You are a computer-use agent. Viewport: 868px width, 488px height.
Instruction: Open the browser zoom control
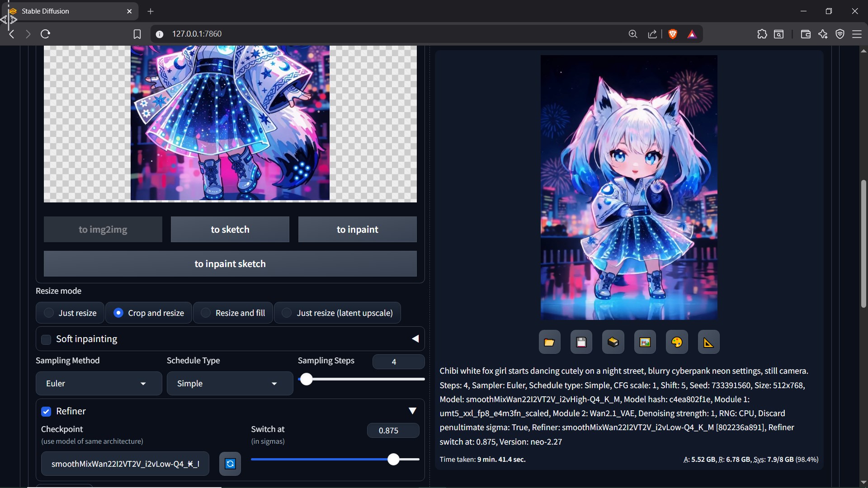[x=633, y=34]
